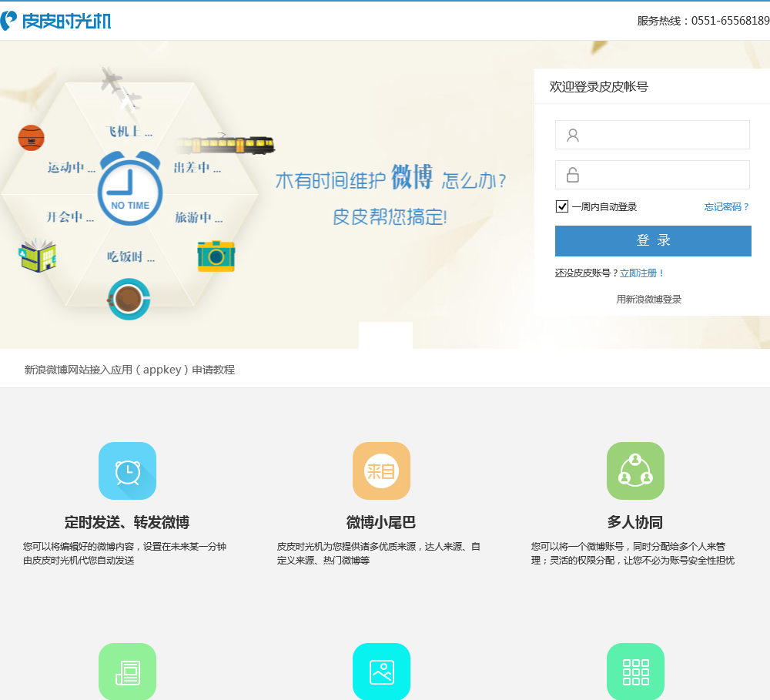
Task: Click the white banner slide indicator
Action: 386,335
